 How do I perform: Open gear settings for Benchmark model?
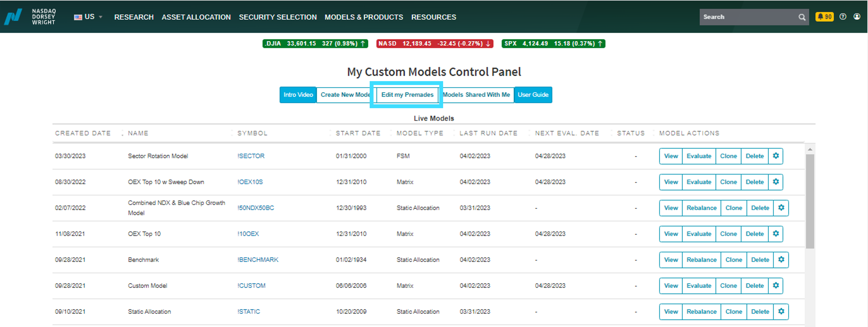pyautogui.click(x=781, y=260)
